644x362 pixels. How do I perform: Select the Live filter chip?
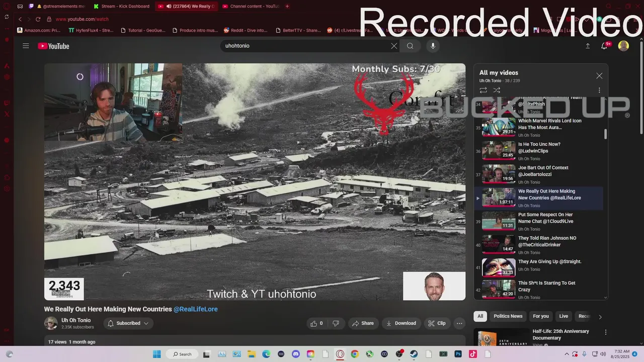(x=563, y=316)
